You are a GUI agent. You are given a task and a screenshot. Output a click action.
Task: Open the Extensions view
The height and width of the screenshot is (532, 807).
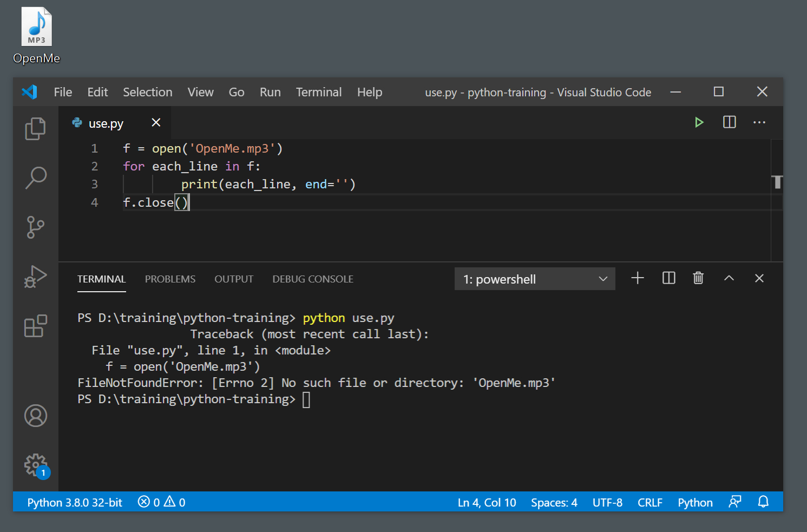(x=36, y=326)
